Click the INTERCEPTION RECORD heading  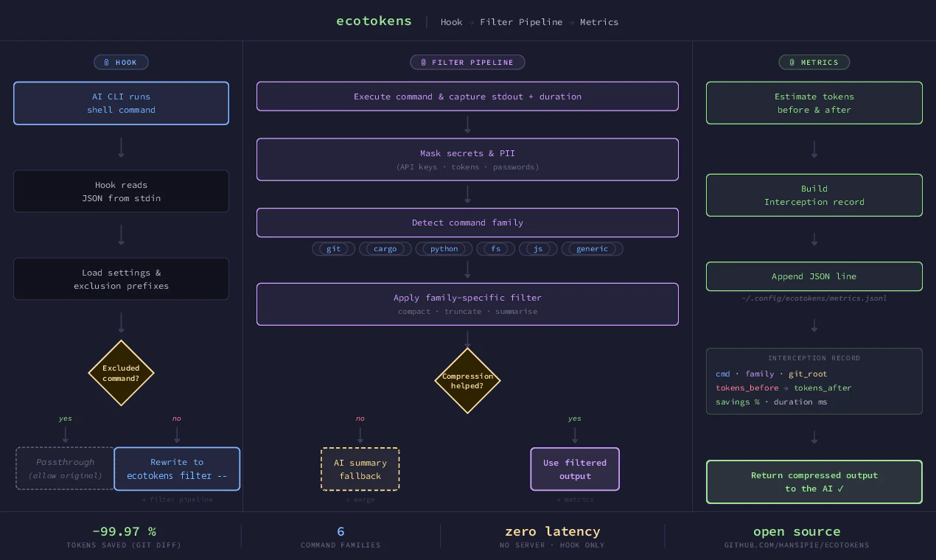814,358
